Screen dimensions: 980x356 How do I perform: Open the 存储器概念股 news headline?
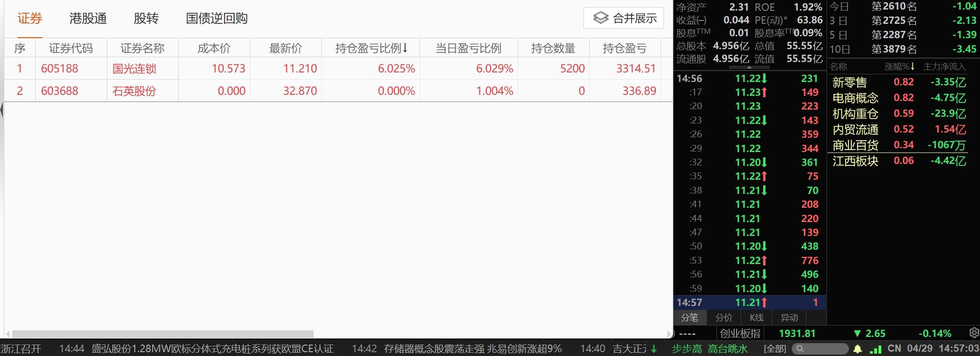473,349
